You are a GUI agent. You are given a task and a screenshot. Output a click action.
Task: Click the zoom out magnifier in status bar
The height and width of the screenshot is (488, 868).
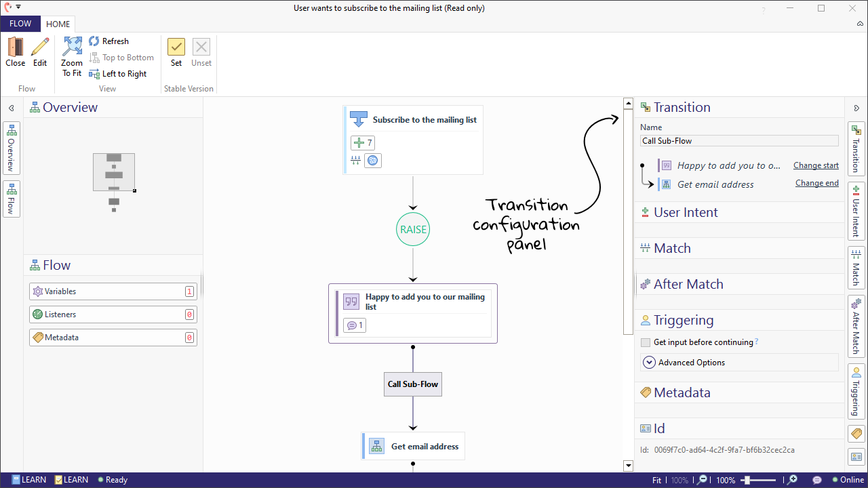[x=703, y=480]
